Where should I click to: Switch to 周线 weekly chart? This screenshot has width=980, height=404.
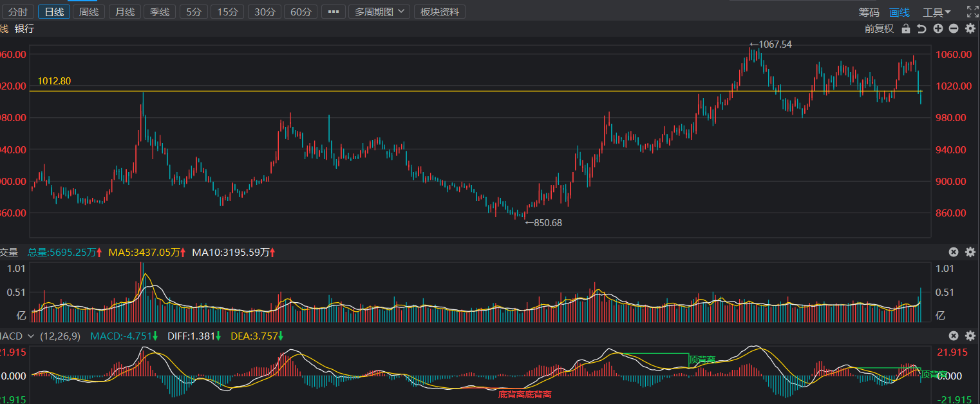[89, 12]
